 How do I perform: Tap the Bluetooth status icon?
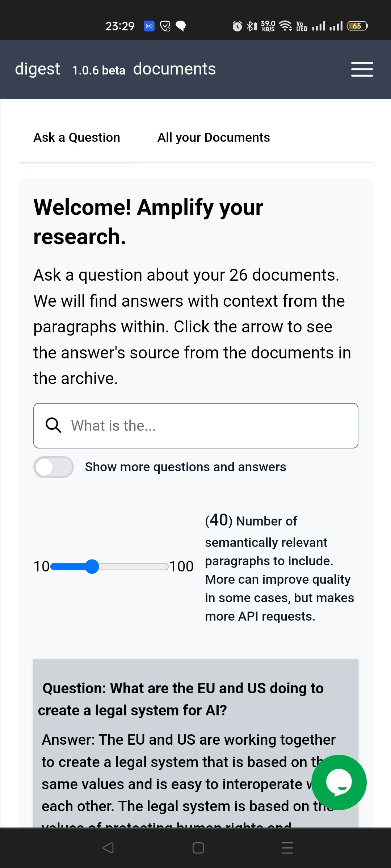tap(251, 26)
